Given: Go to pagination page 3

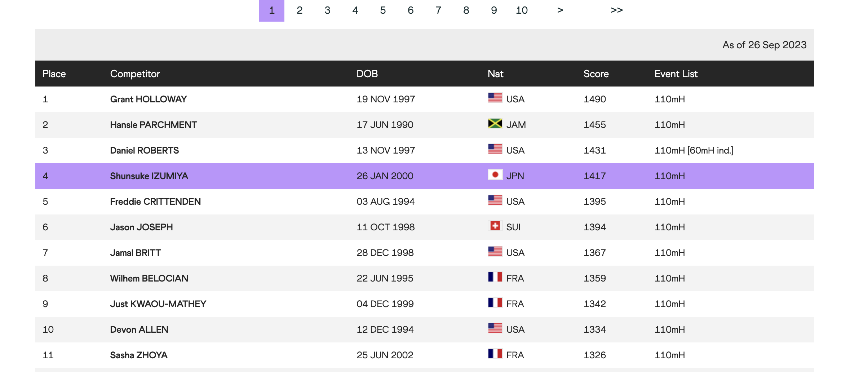Looking at the screenshot, I should pyautogui.click(x=327, y=10).
